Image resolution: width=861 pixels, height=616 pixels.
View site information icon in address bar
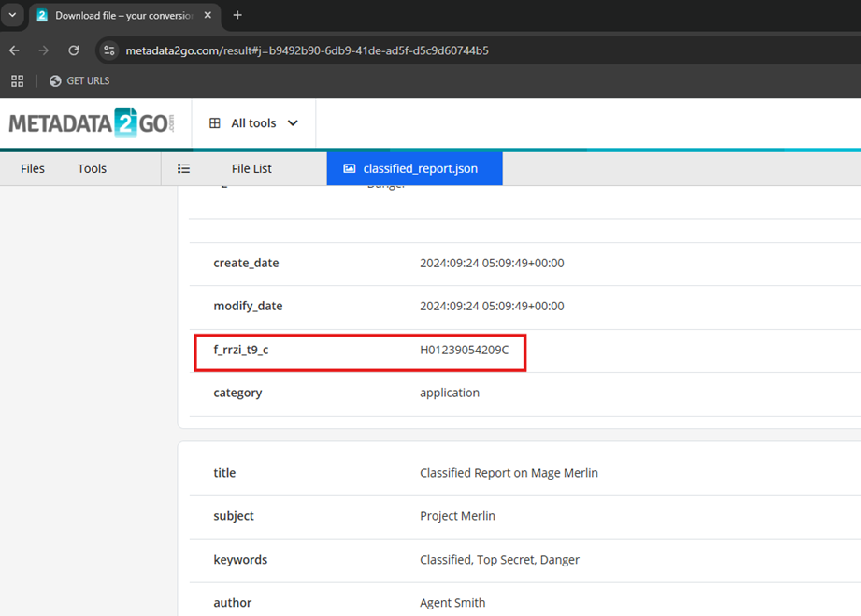coord(109,50)
